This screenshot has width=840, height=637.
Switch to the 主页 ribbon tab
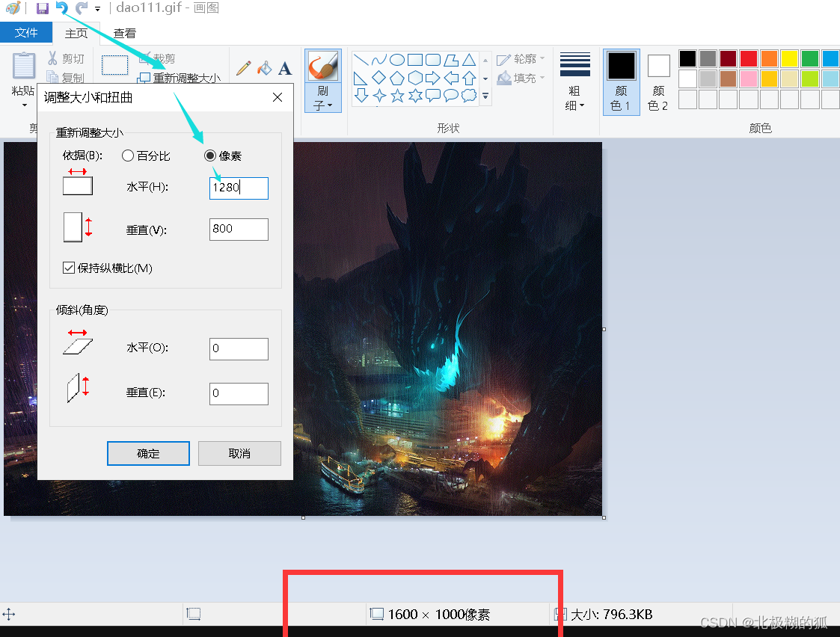coord(76,33)
